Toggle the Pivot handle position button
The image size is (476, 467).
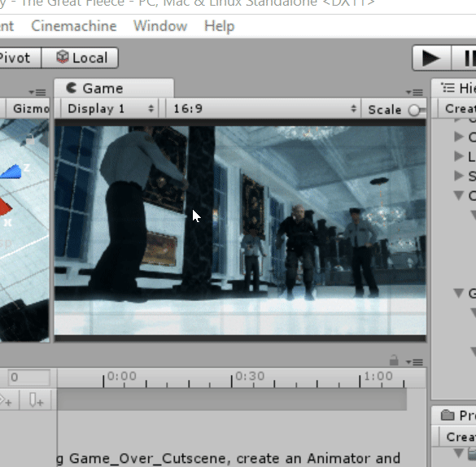[x=20, y=58]
